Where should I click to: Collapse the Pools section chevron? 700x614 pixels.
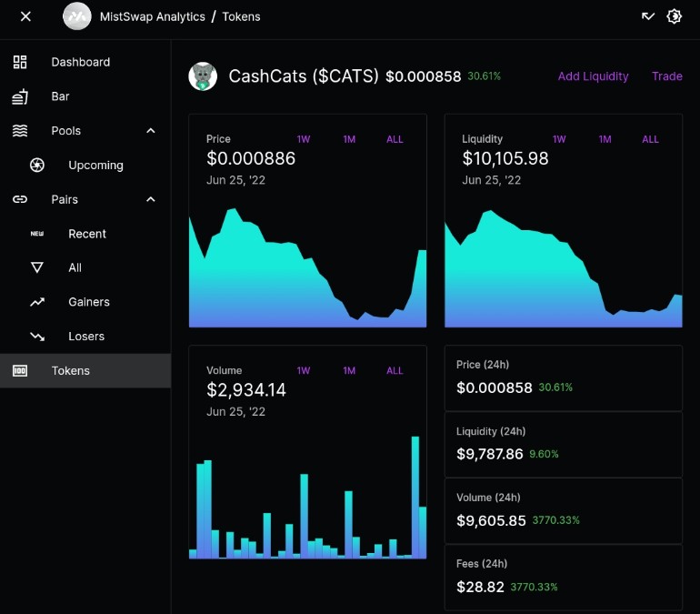(x=151, y=131)
